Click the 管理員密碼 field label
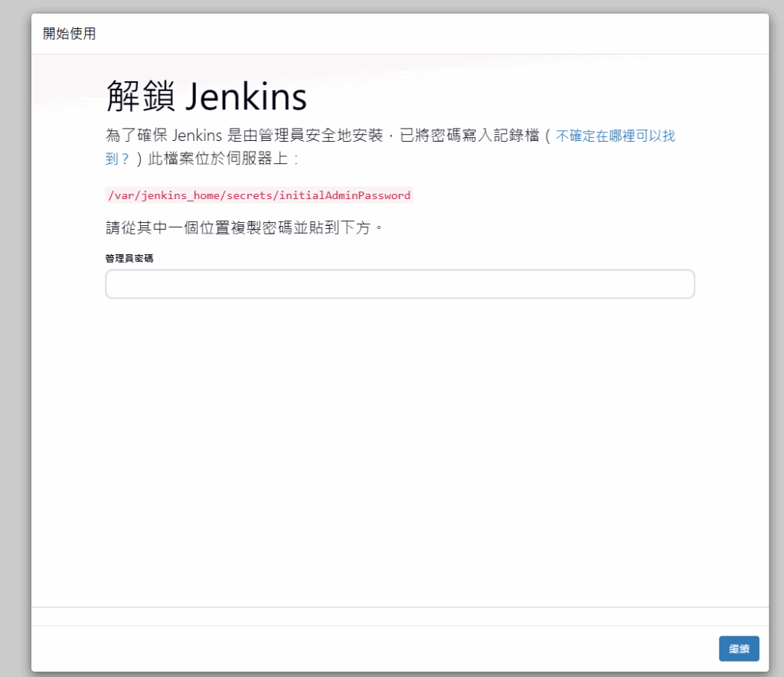The height and width of the screenshot is (677, 784). tap(129, 259)
